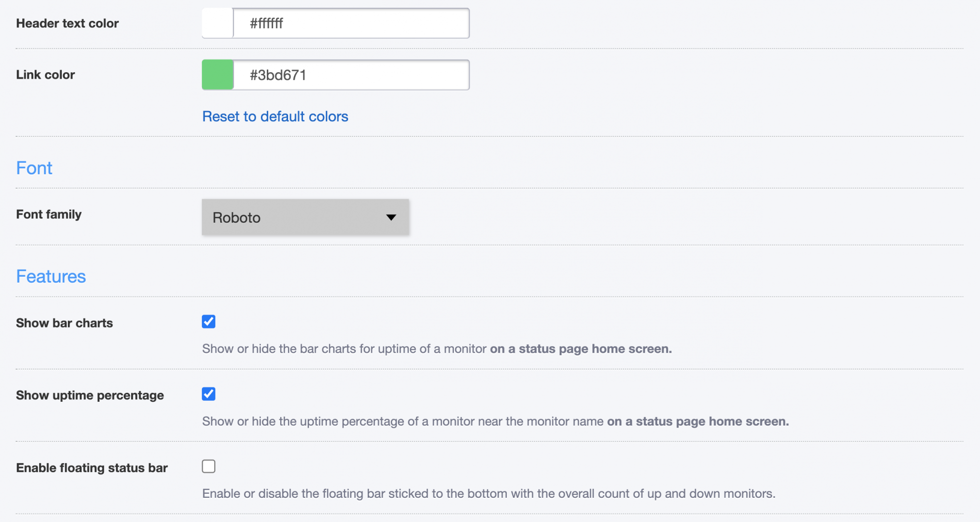This screenshot has height=522, width=980.
Task: Click the white Header text color swatch
Action: [x=217, y=23]
